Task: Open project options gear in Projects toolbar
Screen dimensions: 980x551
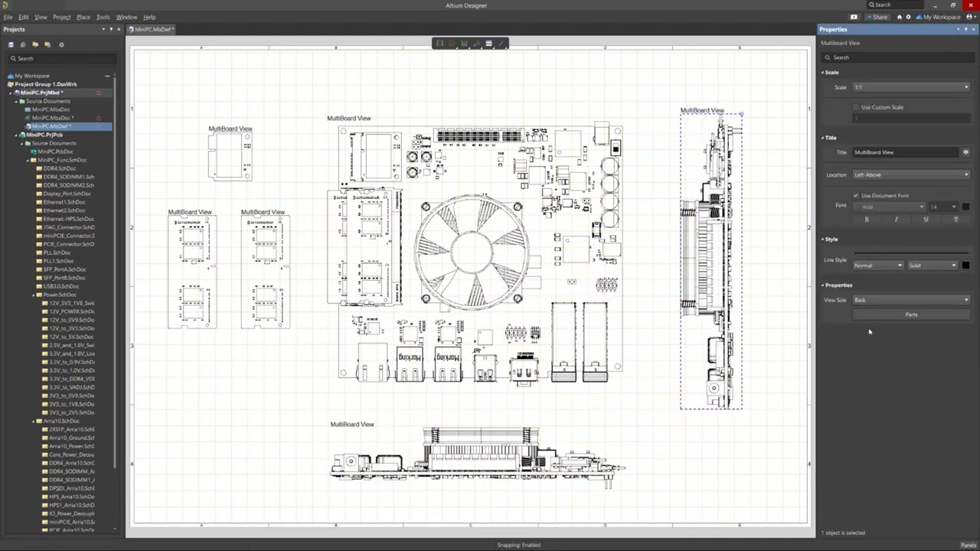Action: tap(61, 44)
